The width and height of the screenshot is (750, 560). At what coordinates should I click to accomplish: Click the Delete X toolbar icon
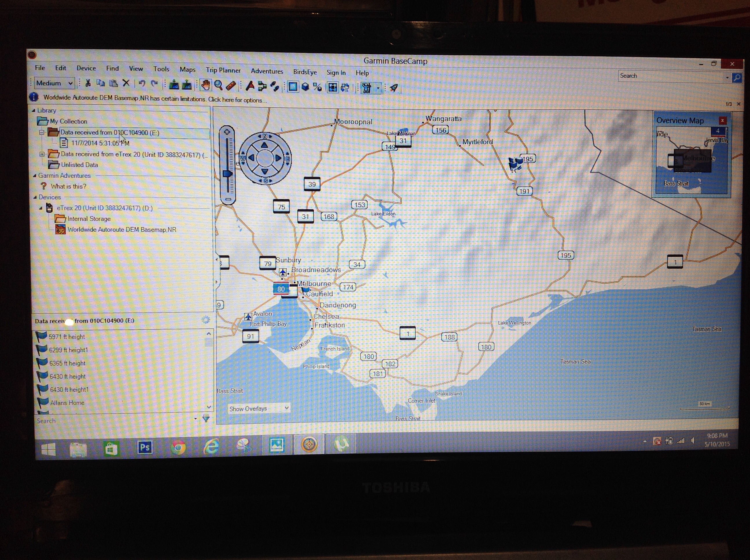click(126, 83)
